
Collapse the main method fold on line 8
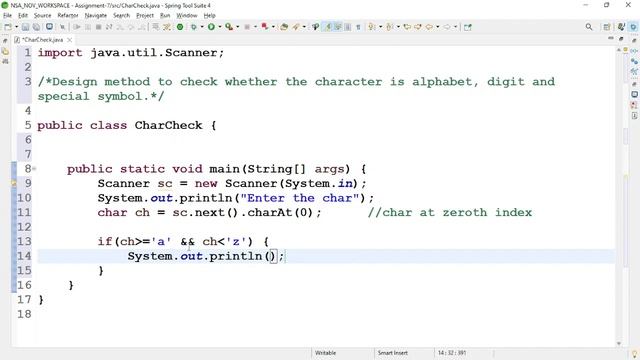click(x=34, y=169)
